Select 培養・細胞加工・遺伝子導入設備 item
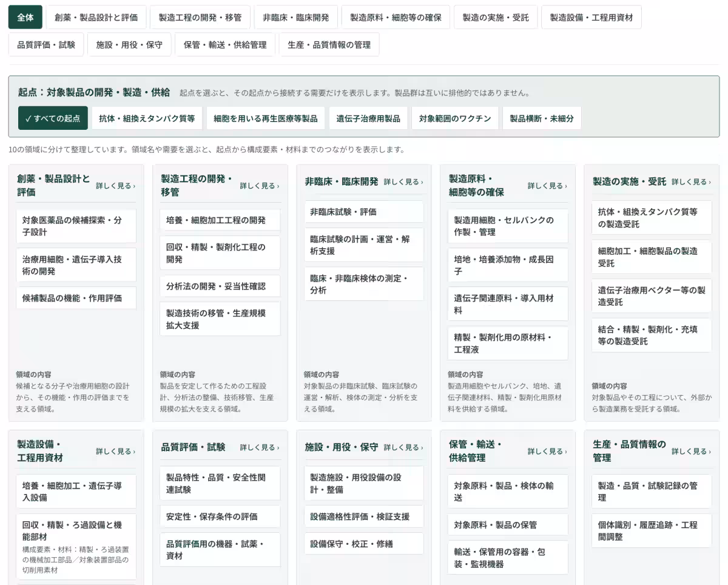The width and height of the screenshot is (728, 585). [x=76, y=492]
